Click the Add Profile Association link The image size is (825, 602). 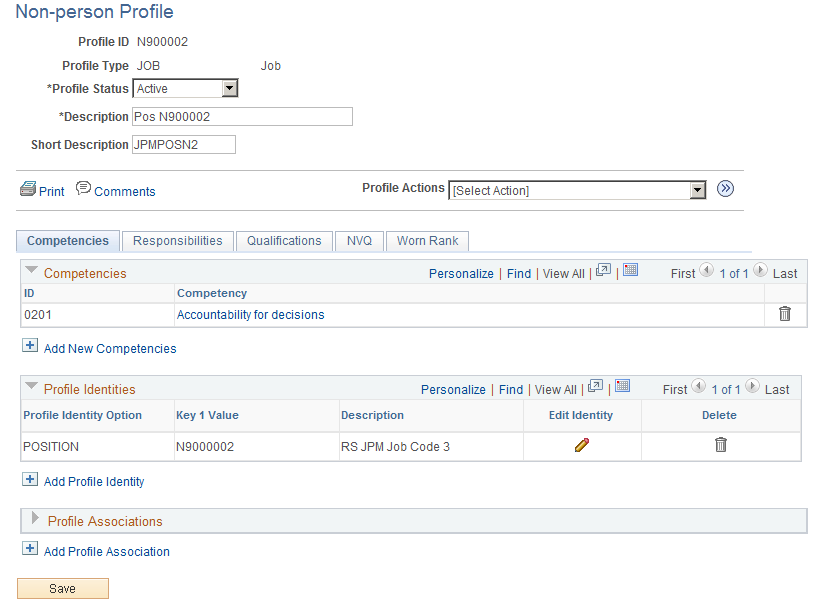pos(107,551)
